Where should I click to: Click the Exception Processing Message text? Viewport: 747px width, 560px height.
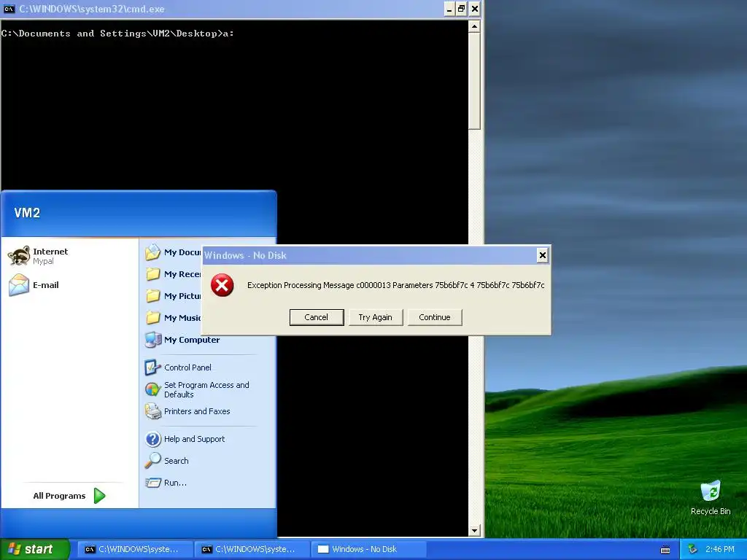point(395,285)
